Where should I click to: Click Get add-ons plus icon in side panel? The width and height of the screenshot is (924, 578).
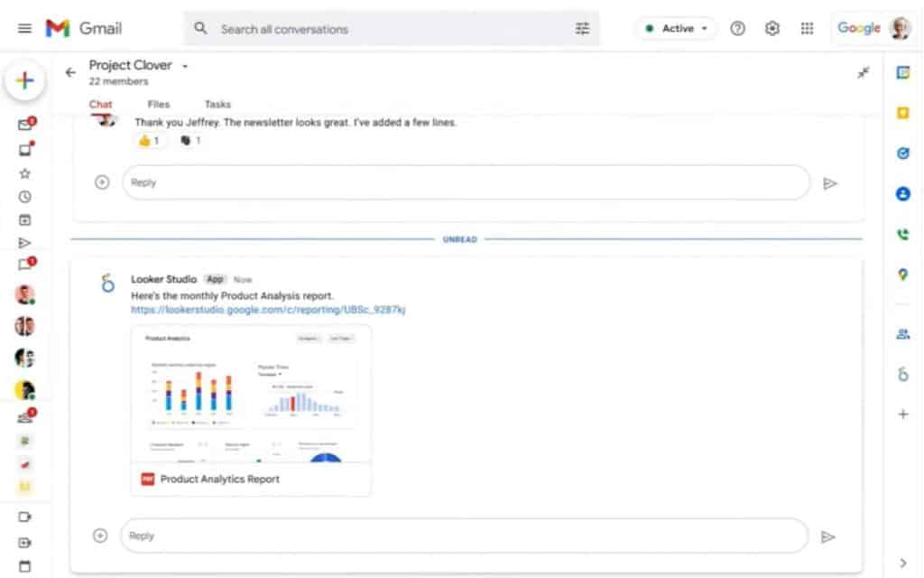[x=902, y=414]
